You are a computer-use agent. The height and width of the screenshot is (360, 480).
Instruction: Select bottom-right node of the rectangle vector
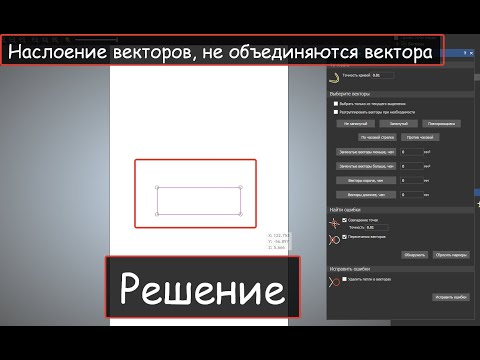pyautogui.click(x=241, y=214)
